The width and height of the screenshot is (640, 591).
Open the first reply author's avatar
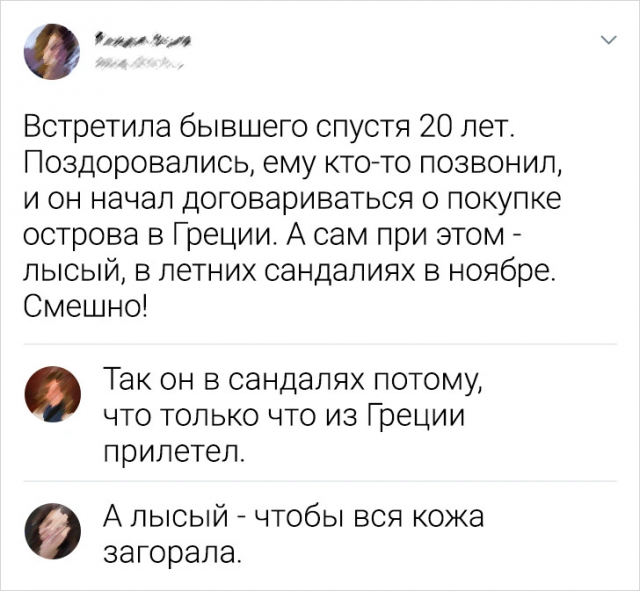click(50, 393)
